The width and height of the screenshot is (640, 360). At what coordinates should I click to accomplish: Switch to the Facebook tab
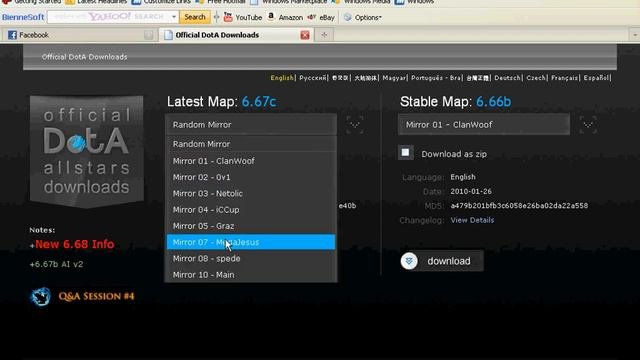tap(80, 35)
